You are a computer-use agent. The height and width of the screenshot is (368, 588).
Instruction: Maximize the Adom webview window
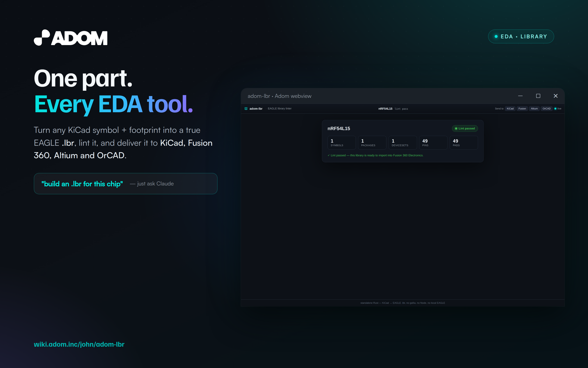pyautogui.click(x=538, y=96)
